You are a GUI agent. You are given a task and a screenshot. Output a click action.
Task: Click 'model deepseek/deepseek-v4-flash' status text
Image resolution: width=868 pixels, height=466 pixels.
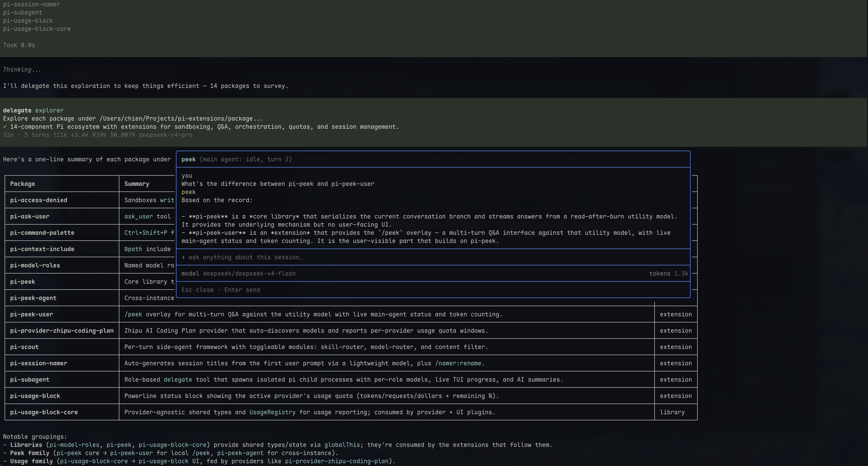pos(239,274)
